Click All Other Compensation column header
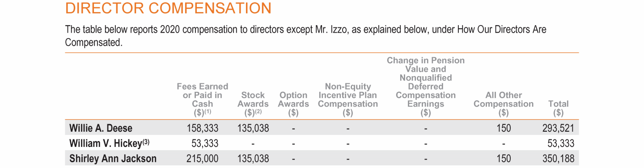 click(504, 103)
